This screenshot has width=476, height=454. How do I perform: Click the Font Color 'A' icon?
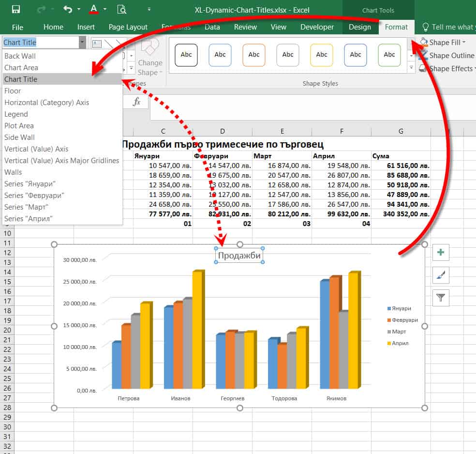pyautogui.click(x=94, y=9)
